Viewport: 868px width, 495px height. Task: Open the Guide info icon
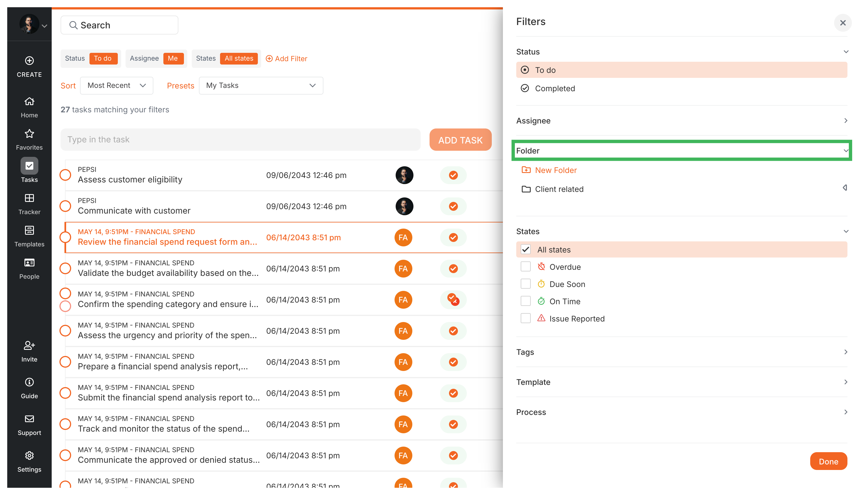pos(29,382)
